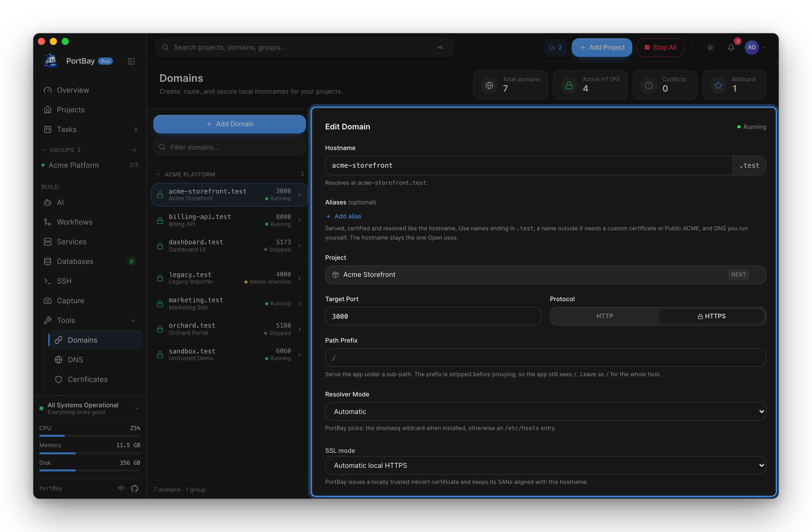Stop all projects with Stop All
The height and width of the screenshot is (532, 812).
tap(660, 48)
